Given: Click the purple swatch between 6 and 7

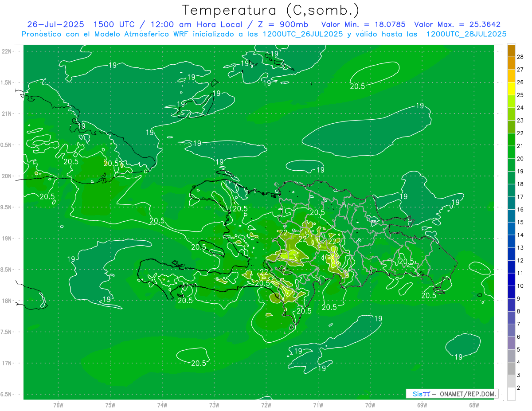Looking at the screenshot, I should (511, 330).
